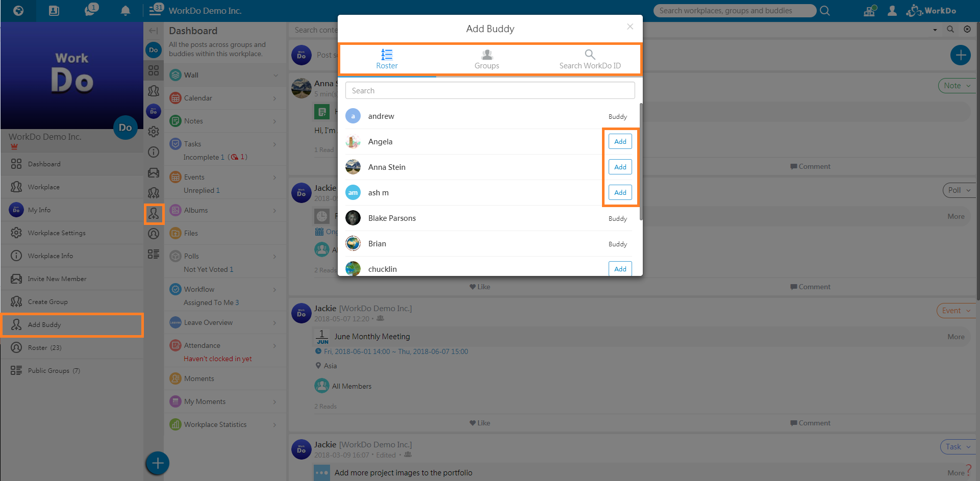Expand the Wall row chevron

coord(275,75)
